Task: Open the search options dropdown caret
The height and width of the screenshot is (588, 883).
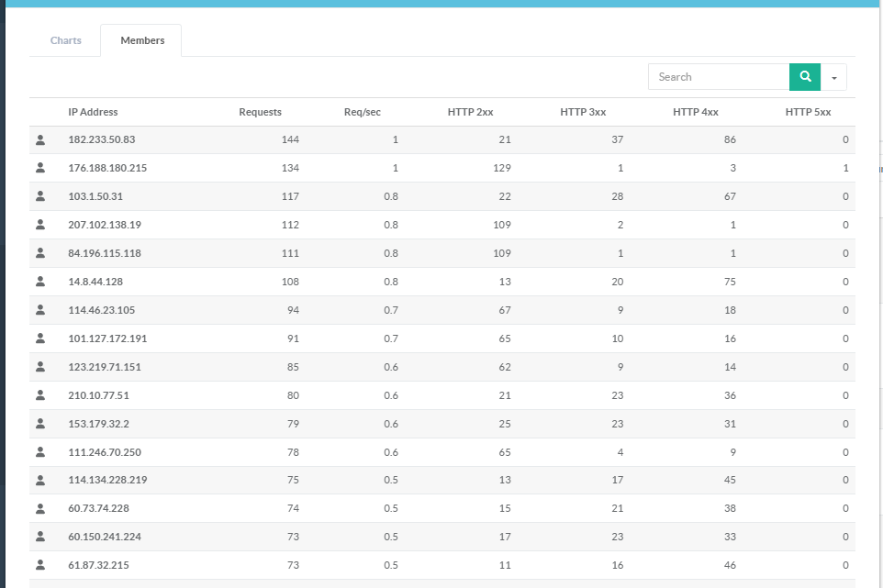Action: pos(833,78)
